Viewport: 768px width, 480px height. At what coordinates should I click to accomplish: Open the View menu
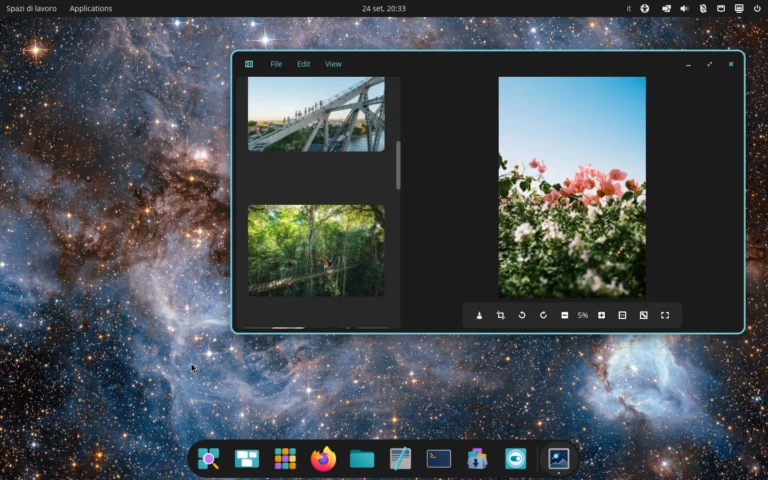coord(333,64)
